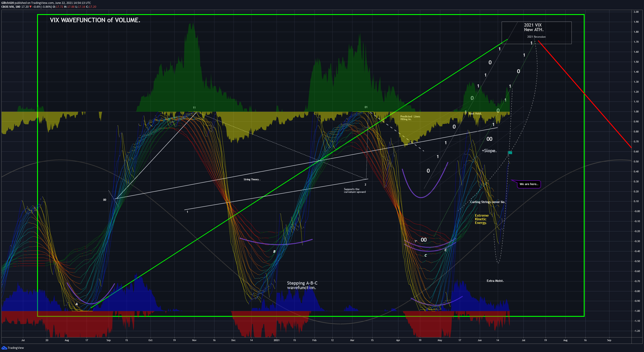The height and width of the screenshot is (352, 644).
Task: Click the 'May' date on time axis
Action: point(440,340)
